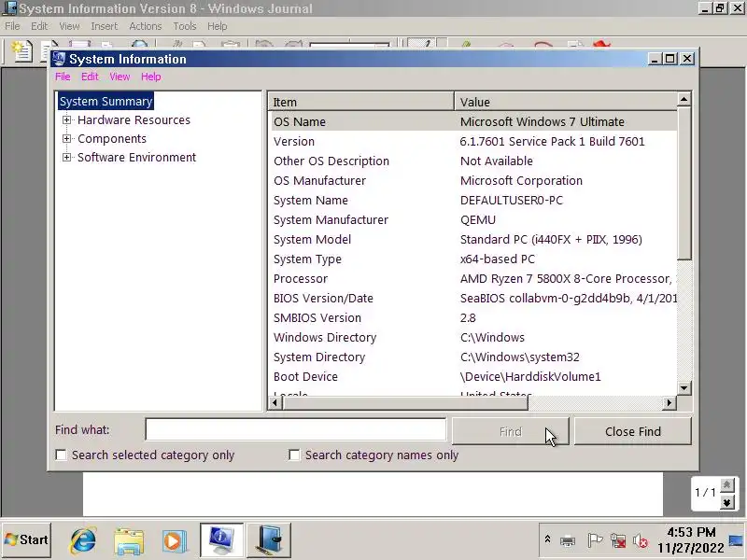Click the taskbar clock showing 4:53 PM
This screenshot has height=560, width=747.
[x=690, y=540]
